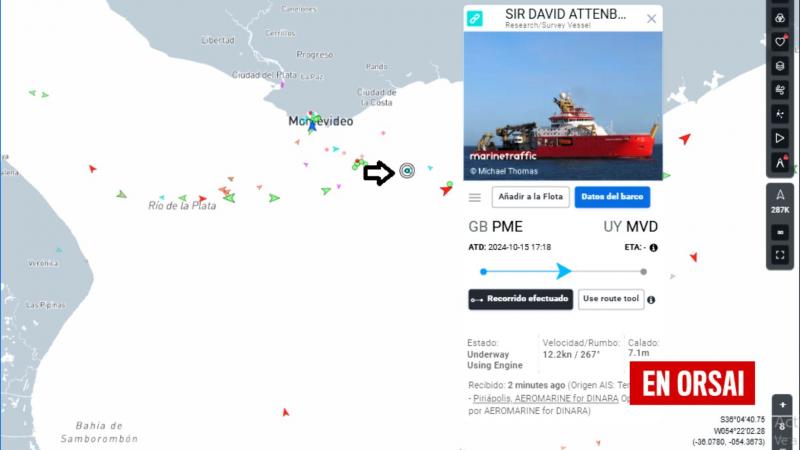Click the Use route tool button
The height and width of the screenshot is (450, 800).
tap(611, 299)
